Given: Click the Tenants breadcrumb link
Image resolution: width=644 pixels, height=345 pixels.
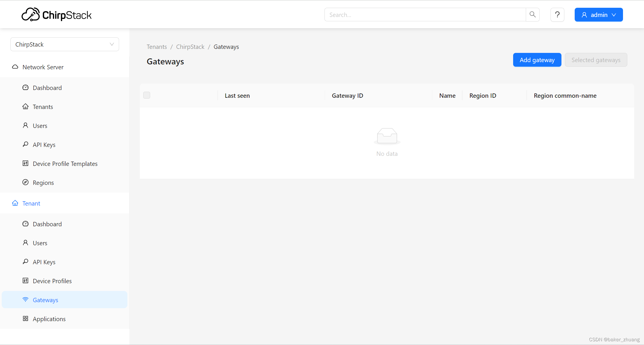Looking at the screenshot, I should [157, 47].
